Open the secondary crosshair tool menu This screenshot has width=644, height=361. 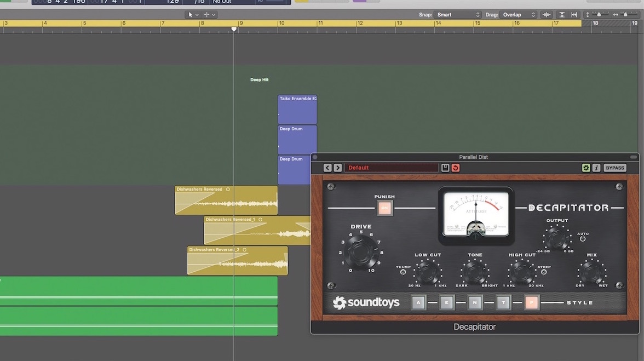(209, 15)
